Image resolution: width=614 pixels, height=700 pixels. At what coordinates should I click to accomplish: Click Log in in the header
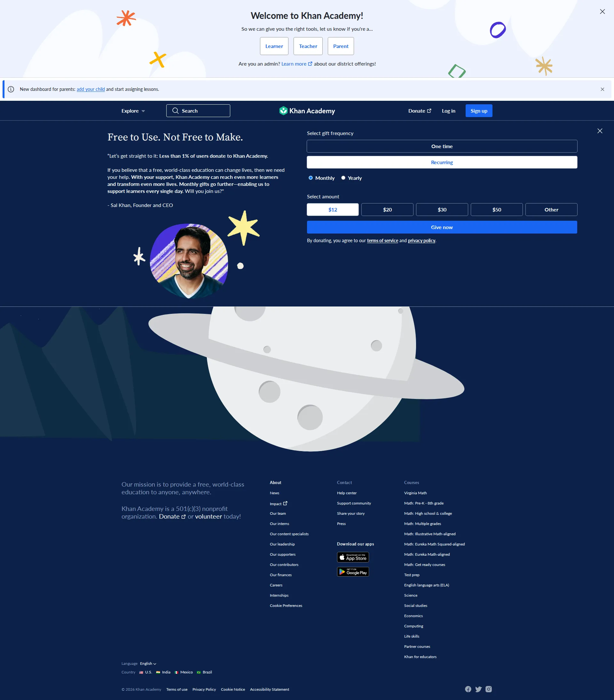448,111
